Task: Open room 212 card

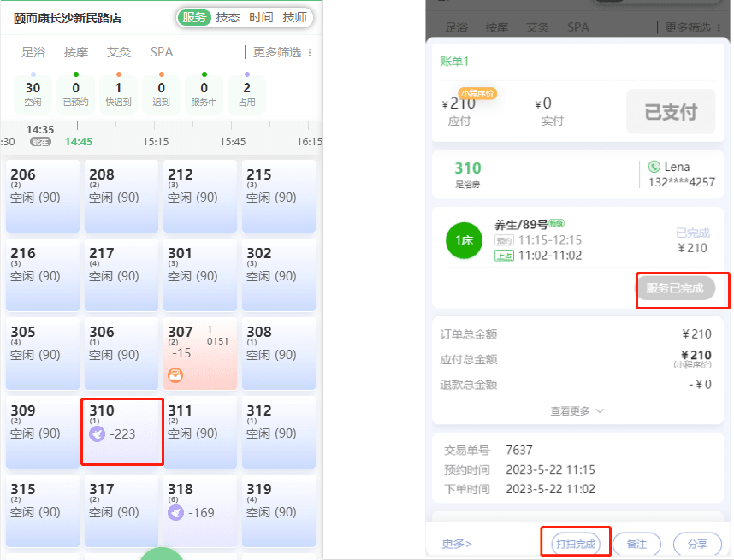Action: [200, 196]
